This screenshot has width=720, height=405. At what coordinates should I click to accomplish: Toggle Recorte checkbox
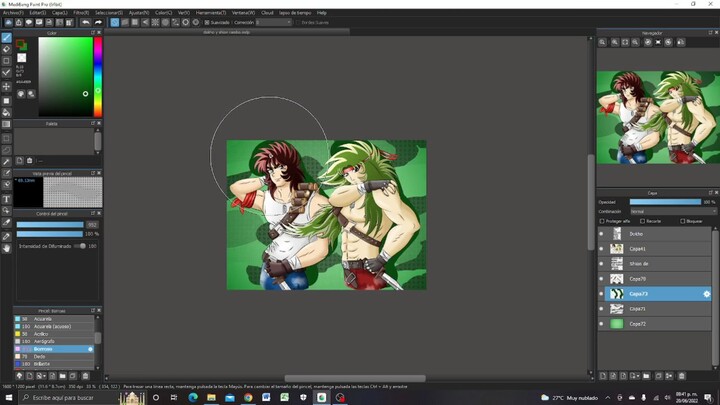click(x=642, y=221)
